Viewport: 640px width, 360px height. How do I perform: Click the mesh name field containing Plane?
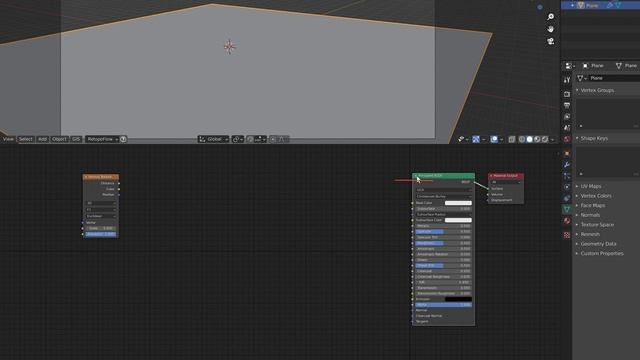coord(613,78)
